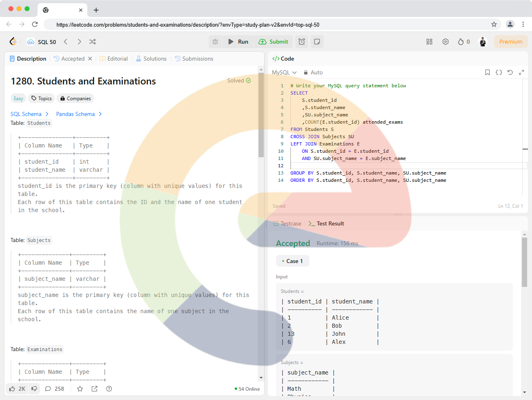Open the Editorial tab

coord(114,59)
